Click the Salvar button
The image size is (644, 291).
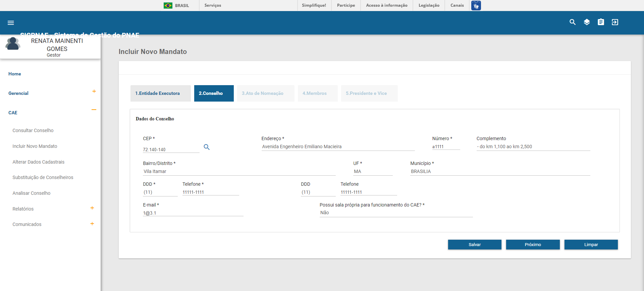pos(474,245)
